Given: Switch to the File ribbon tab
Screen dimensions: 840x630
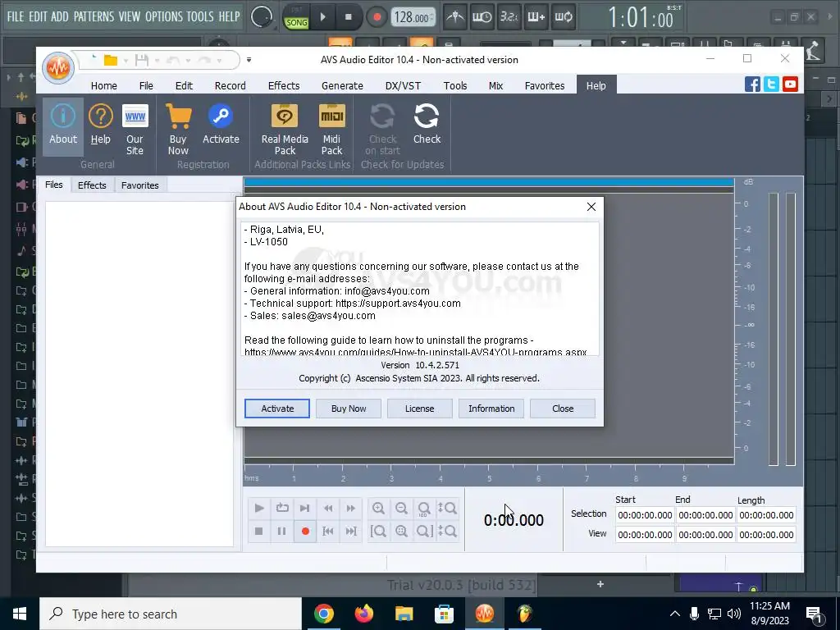Looking at the screenshot, I should (x=146, y=85).
